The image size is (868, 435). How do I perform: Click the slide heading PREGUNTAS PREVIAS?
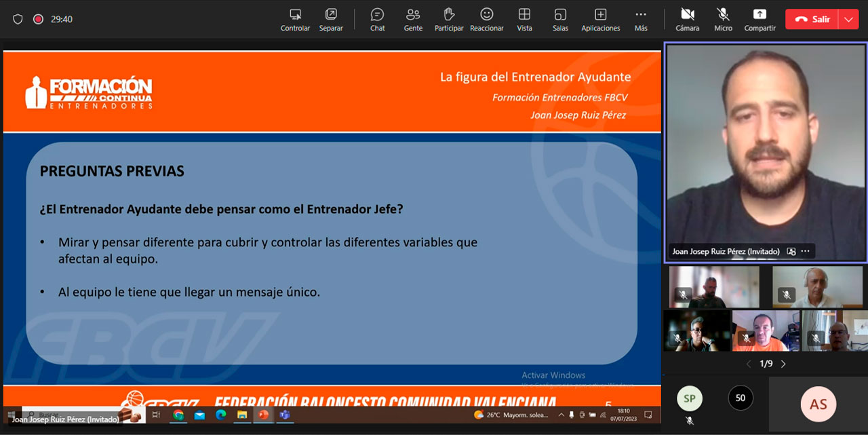pos(112,171)
